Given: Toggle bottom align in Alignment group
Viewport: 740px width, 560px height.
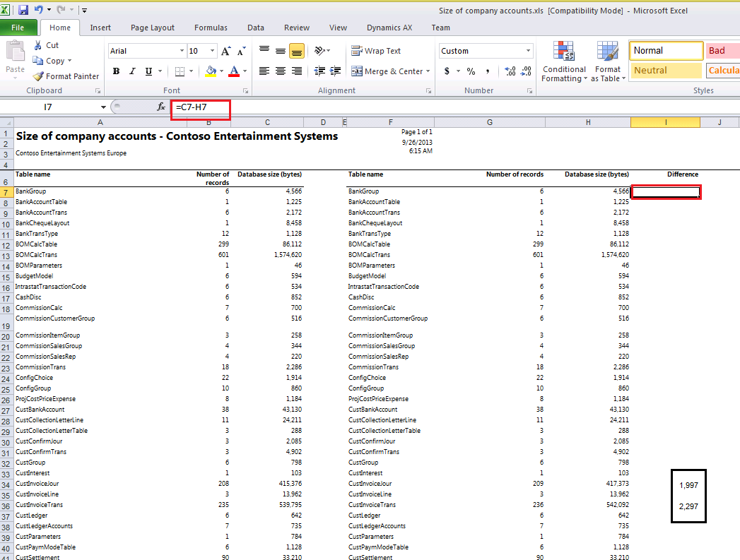Looking at the screenshot, I should (297, 51).
